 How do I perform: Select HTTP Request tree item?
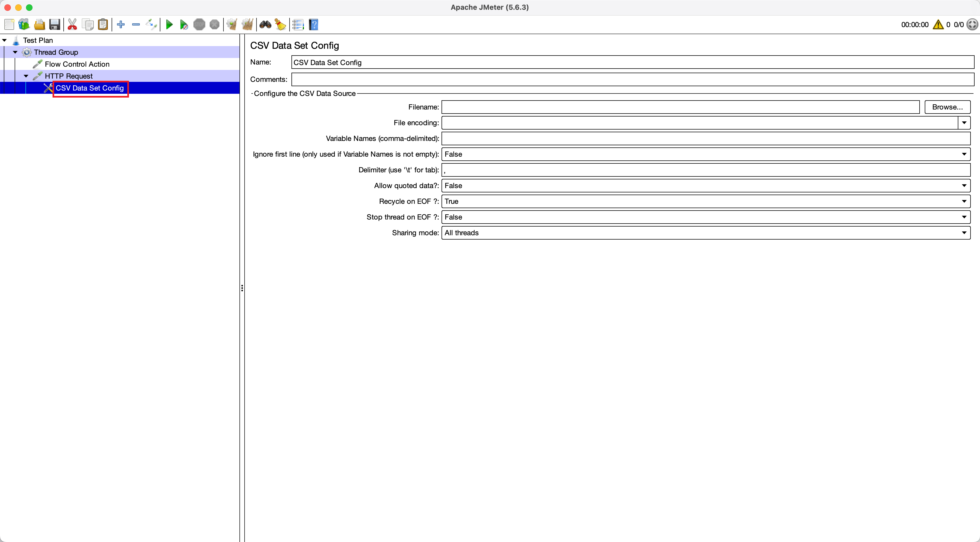click(69, 76)
